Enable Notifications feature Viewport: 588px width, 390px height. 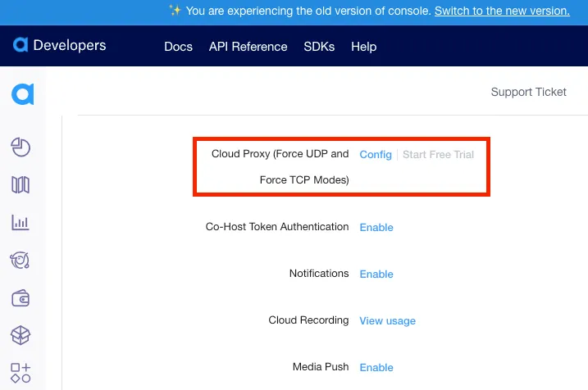[376, 274]
